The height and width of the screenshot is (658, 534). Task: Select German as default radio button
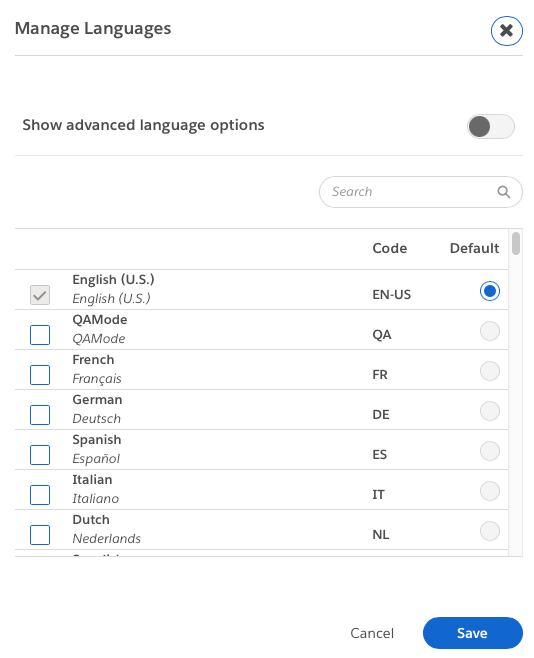point(490,411)
